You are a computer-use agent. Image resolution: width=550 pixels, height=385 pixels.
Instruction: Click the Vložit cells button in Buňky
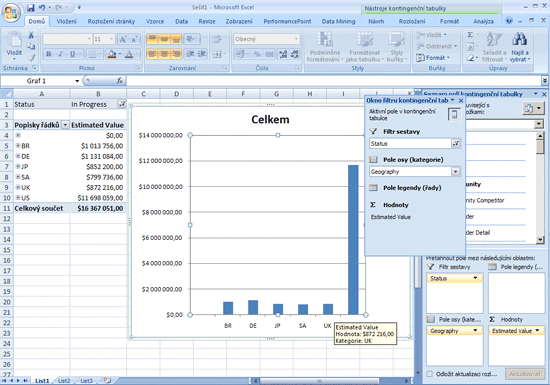coord(432,35)
